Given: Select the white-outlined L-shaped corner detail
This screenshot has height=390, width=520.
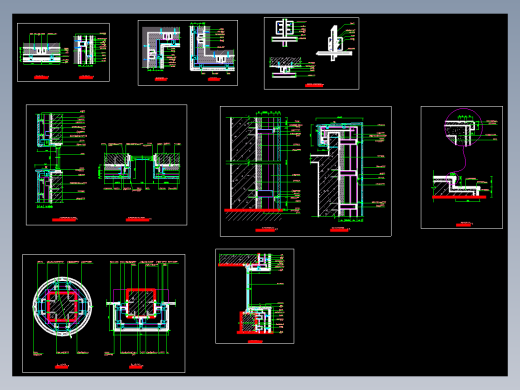Looking at the screenshot, I should click(212, 49).
